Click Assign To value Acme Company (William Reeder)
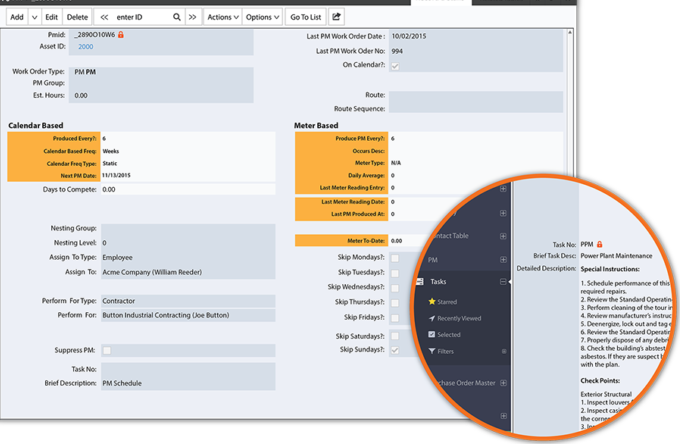 tap(152, 272)
